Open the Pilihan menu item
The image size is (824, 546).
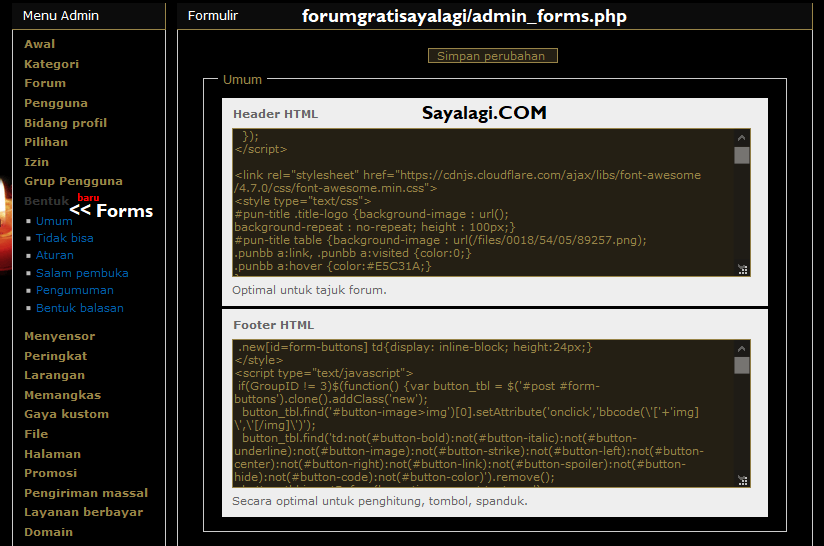point(46,142)
